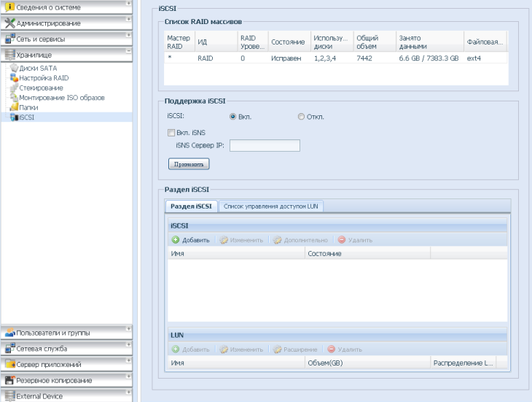Click the '1,2,3,4' used disks cell

click(x=325, y=58)
